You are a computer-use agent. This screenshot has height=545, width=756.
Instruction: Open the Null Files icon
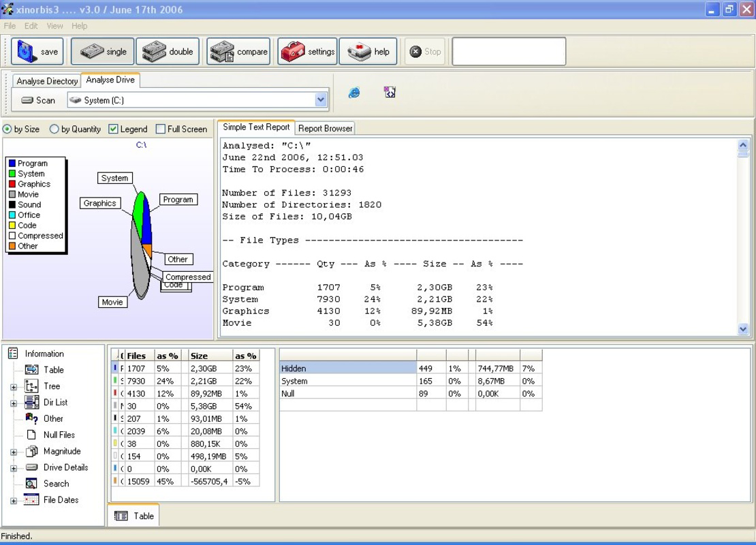coord(31,435)
